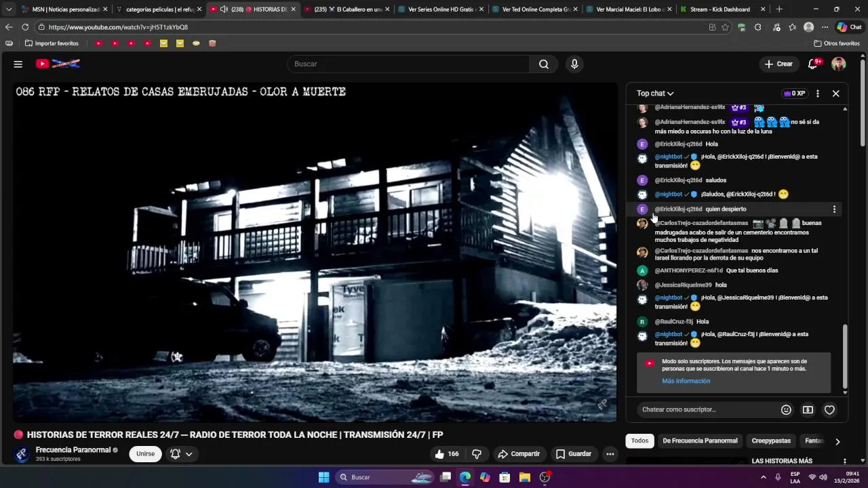The width and height of the screenshot is (868, 488).
Task: Open the Copilot Chat button
Action: (x=850, y=27)
